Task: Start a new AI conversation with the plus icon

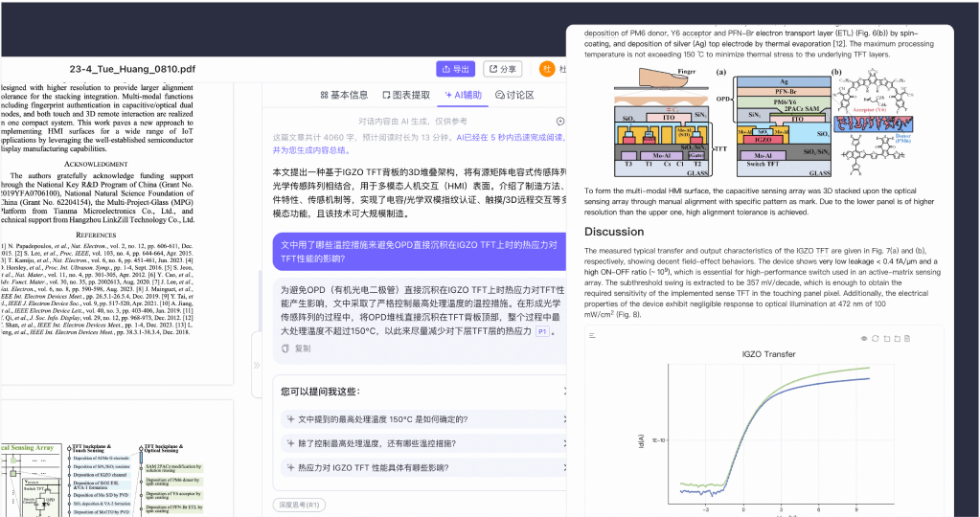Action: tap(560, 122)
